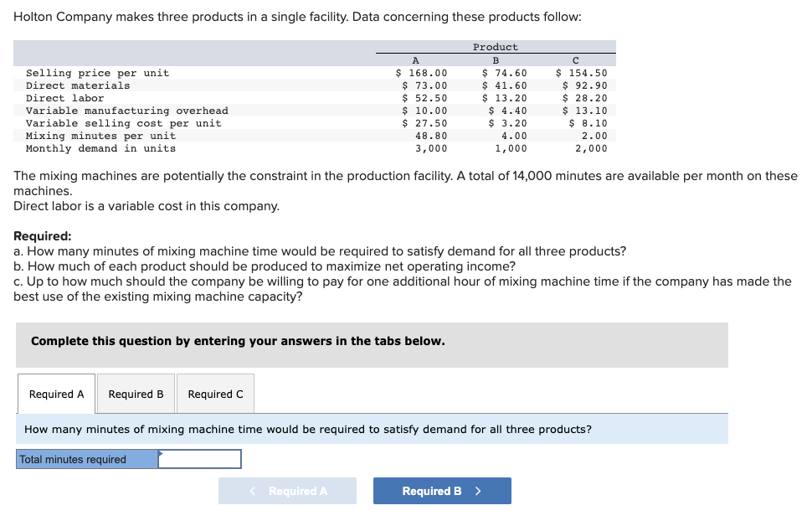Click the right chevron on the Required B button
Viewport: 812px width, 526px height.
(x=478, y=491)
